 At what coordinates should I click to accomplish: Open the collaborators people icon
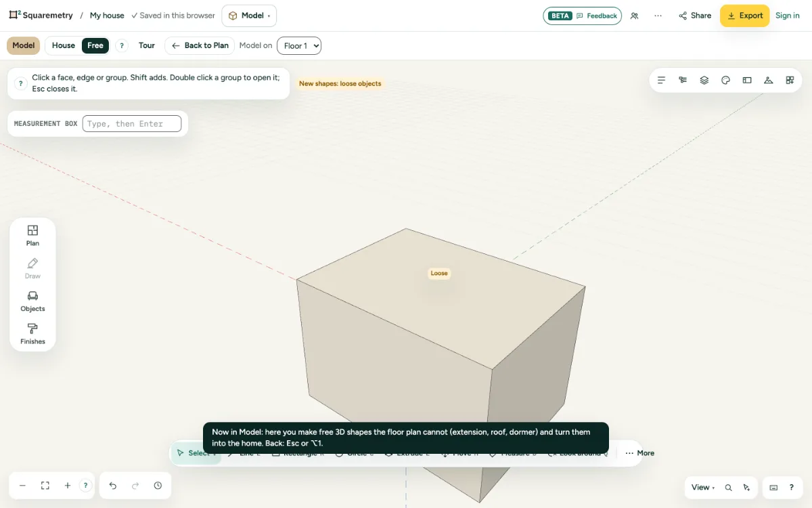coord(634,16)
